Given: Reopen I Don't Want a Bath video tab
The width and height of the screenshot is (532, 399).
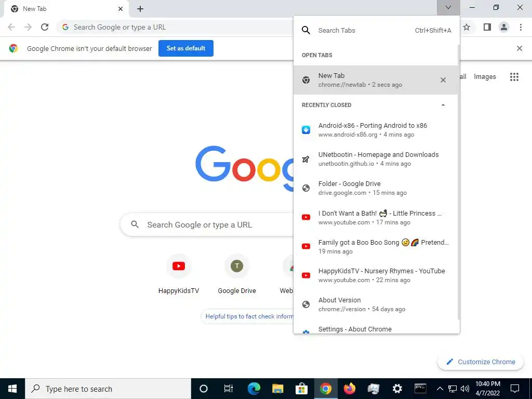Looking at the screenshot, I should (x=376, y=218).
